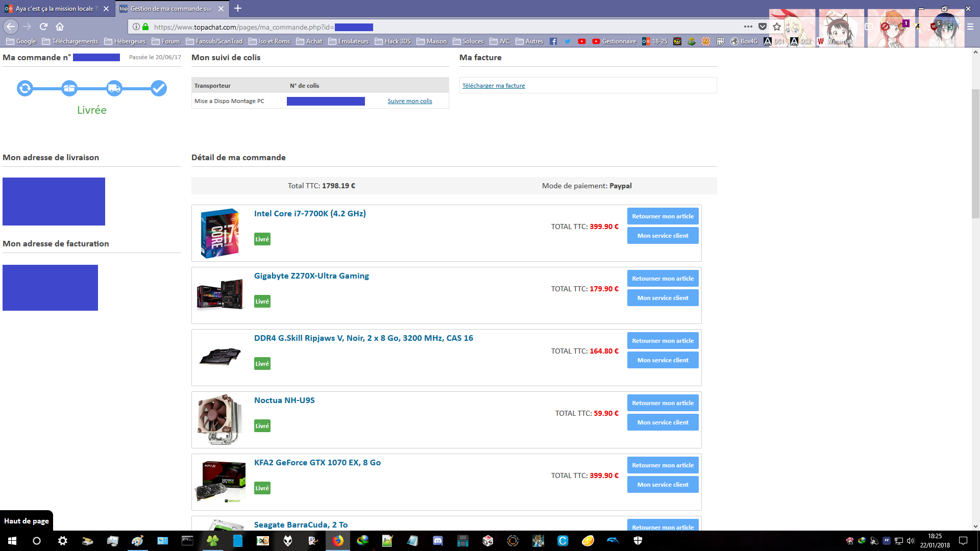Open the Box4G bookmark
Viewport: 980px width, 551px height.
point(744,41)
